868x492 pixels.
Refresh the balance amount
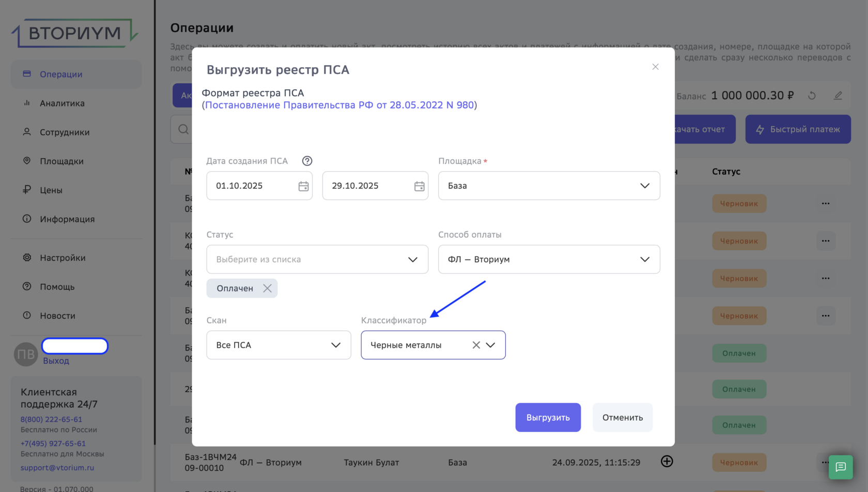(812, 96)
